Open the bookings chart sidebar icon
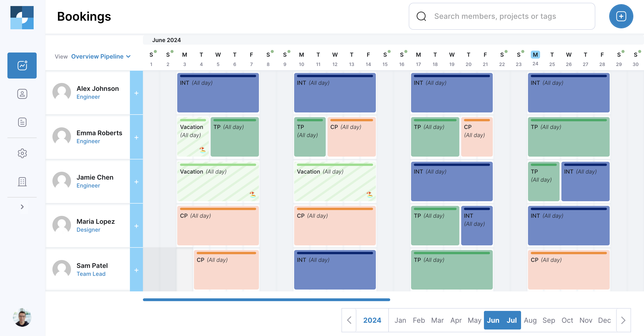 coord(22,66)
